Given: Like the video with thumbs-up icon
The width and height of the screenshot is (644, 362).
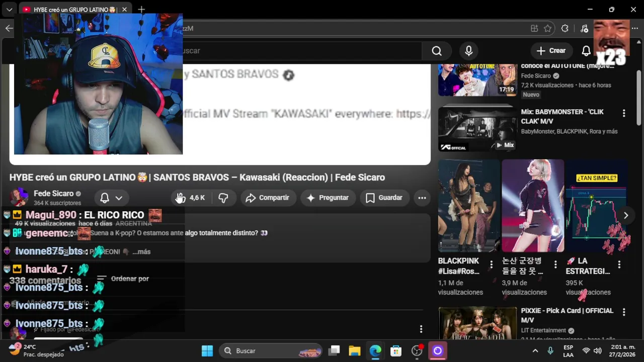Looking at the screenshot, I should (x=190, y=198).
